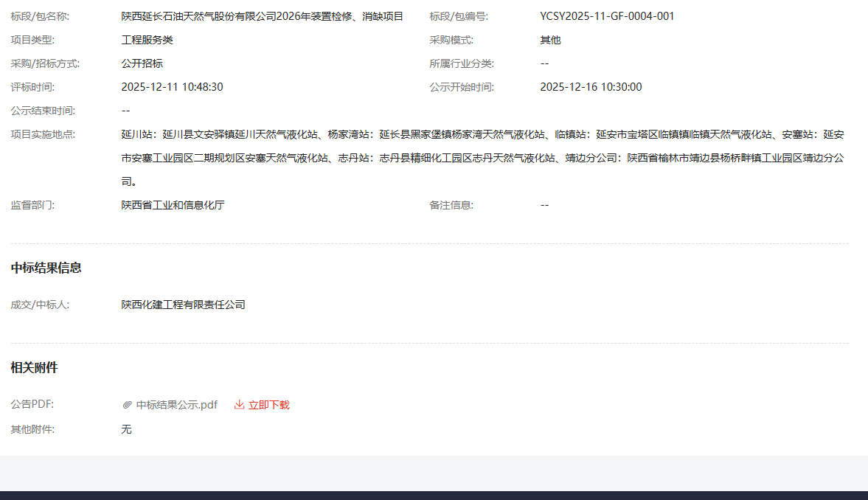The image size is (868, 500).
Task: Click the 相关附件 section heading
Action: [x=34, y=367]
